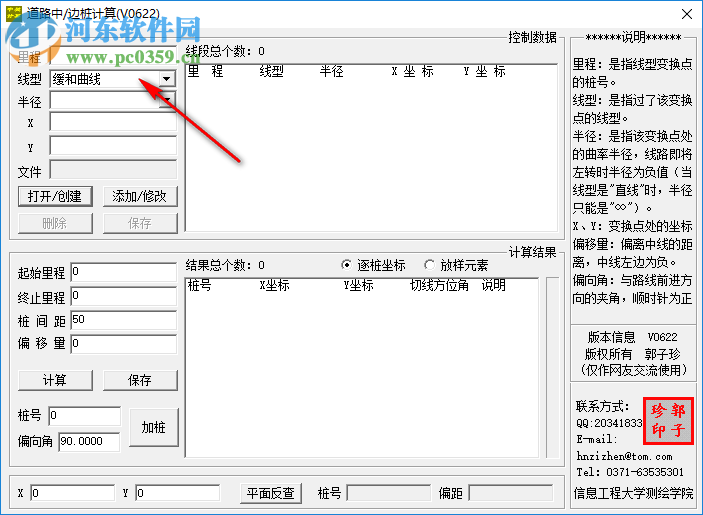Click the 偏移里 input field
Image resolution: width=703 pixels, height=515 pixels.
coord(123,344)
